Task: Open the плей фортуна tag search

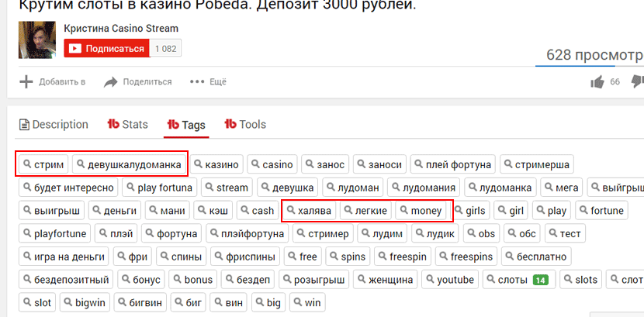Action: tap(453, 164)
